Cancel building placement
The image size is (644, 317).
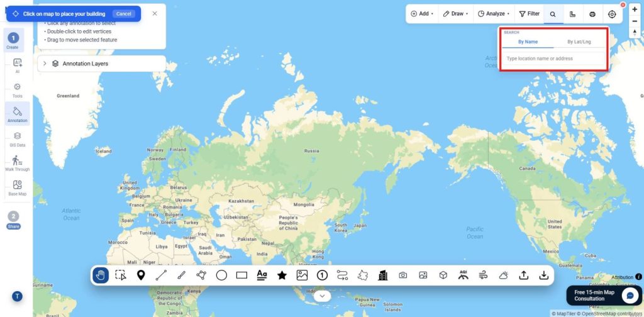click(124, 14)
